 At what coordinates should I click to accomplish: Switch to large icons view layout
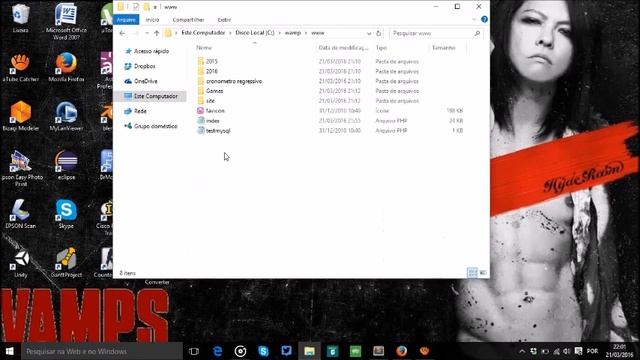pyautogui.click(x=483, y=272)
